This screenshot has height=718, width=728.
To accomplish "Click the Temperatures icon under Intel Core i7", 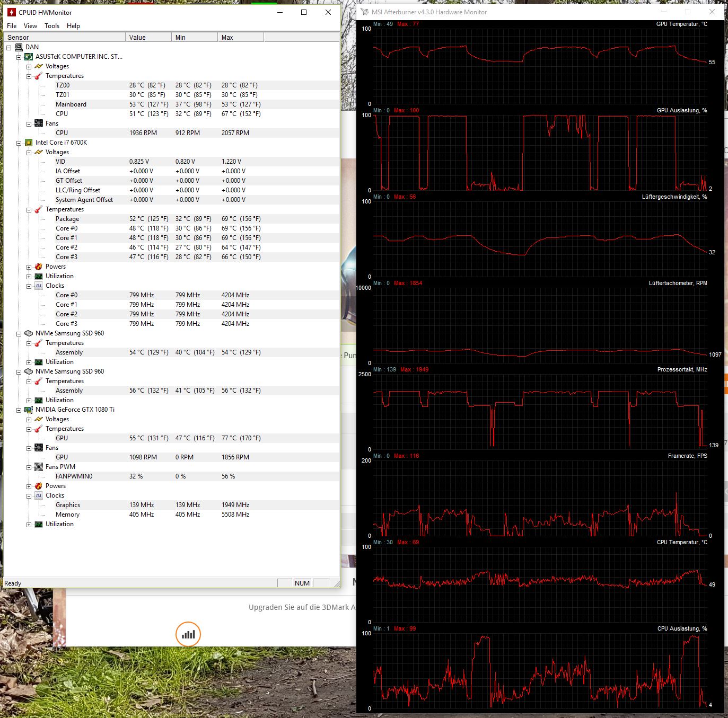I will 39,209.
